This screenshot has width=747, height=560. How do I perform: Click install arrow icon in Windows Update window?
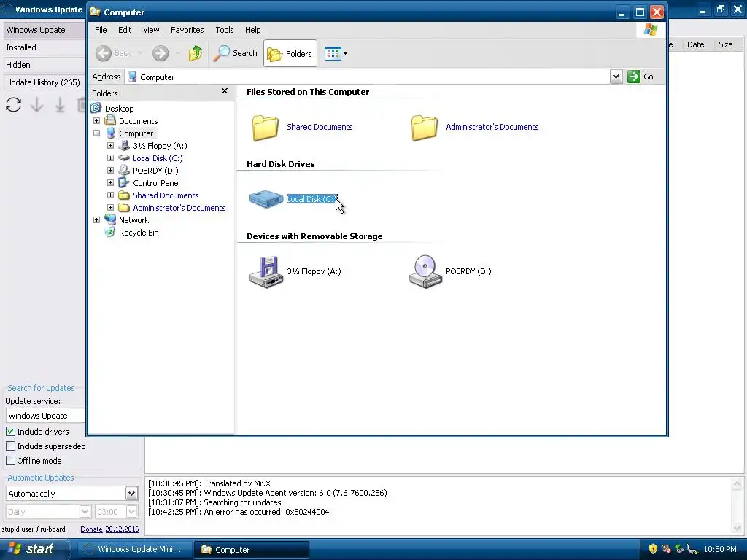pos(60,104)
